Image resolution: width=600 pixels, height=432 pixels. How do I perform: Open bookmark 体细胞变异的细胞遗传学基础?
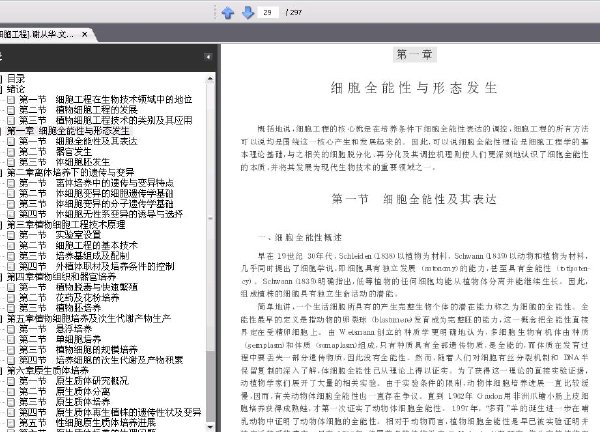tap(96, 193)
